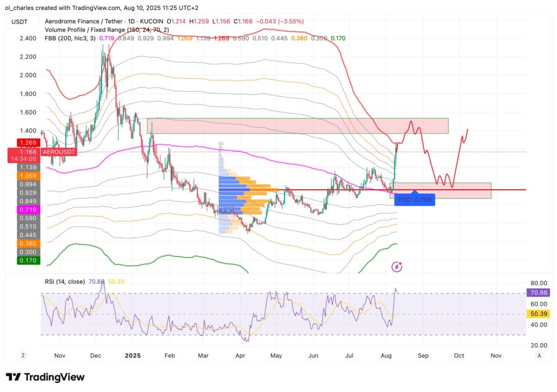Select the FBB (200, hlc3, 3) indicator legend
The width and height of the screenshot is (557, 392).
coord(72,38)
